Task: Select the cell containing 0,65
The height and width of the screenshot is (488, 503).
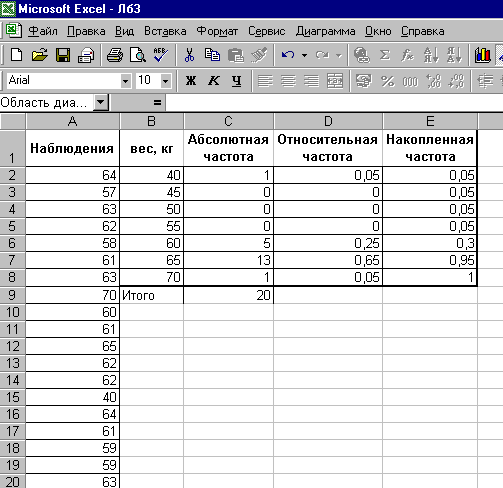Action: (328, 260)
